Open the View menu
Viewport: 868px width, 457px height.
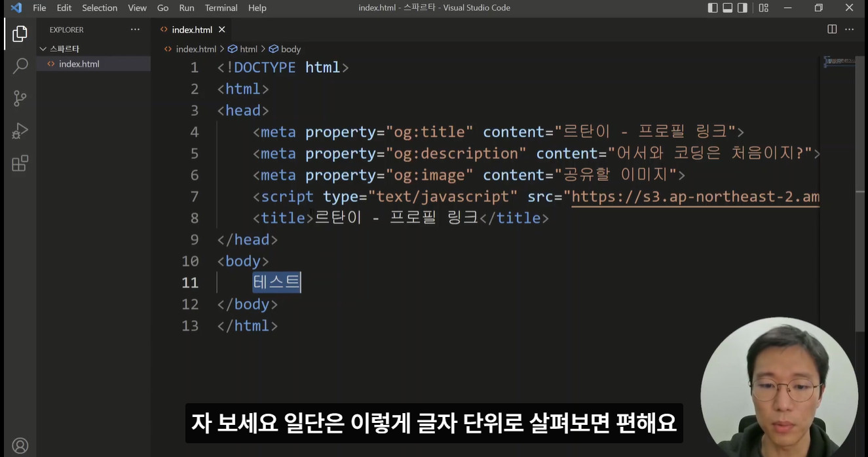click(x=137, y=8)
